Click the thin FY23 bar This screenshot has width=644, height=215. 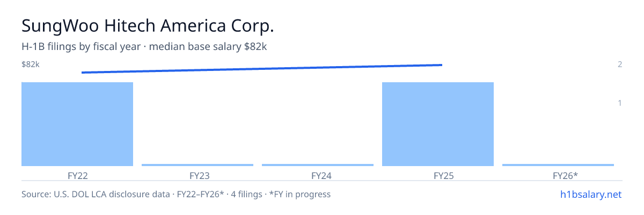197,165
